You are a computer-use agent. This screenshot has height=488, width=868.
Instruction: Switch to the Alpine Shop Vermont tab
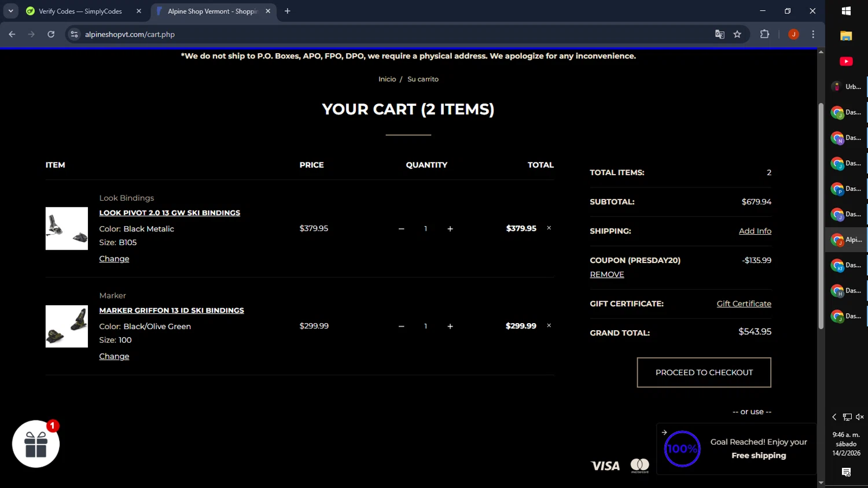(212, 11)
